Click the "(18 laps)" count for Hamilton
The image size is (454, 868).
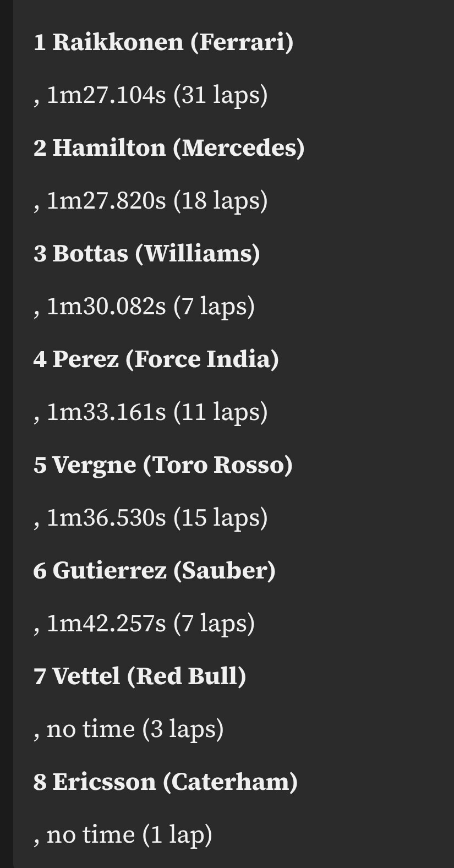click(220, 201)
